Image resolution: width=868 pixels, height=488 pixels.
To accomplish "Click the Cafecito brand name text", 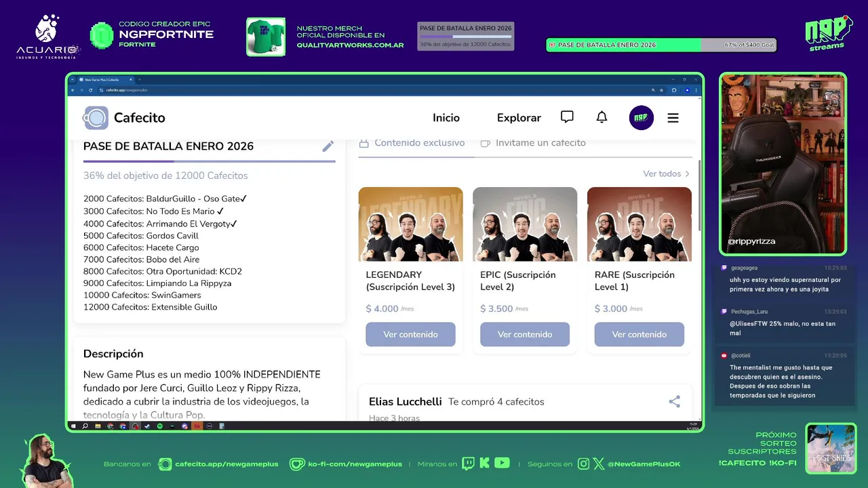I will click(x=140, y=118).
